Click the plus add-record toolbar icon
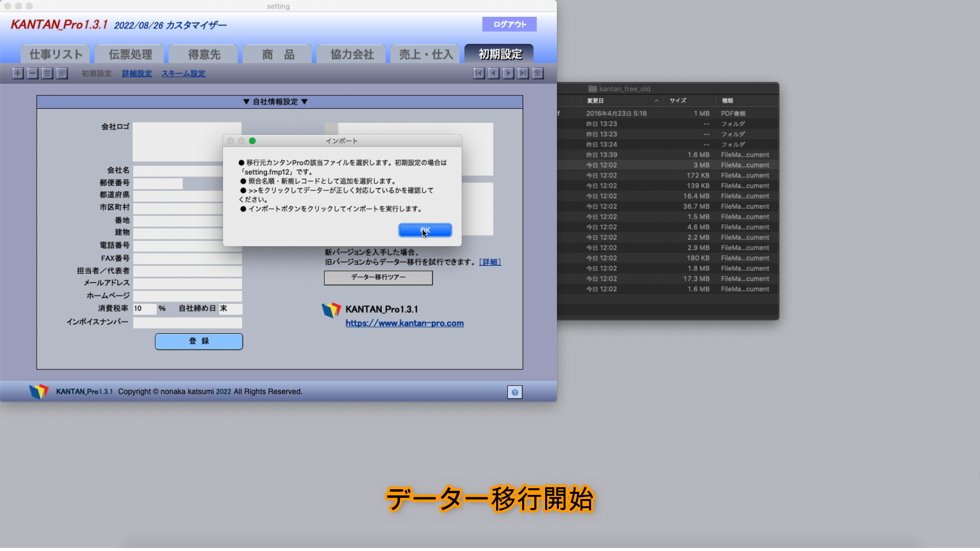The height and width of the screenshot is (551, 980). [18, 73]
